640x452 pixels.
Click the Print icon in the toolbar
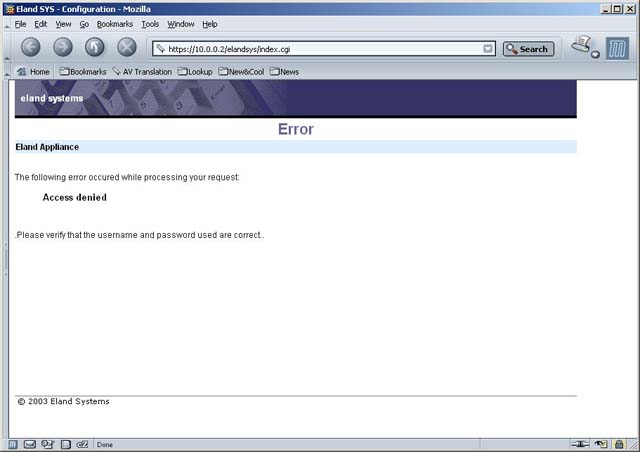581,44
